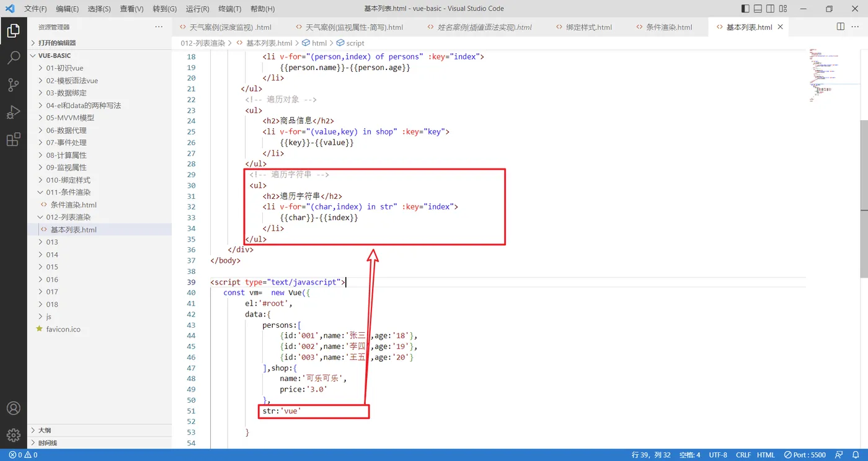Change line endings via CRLF

743,455
